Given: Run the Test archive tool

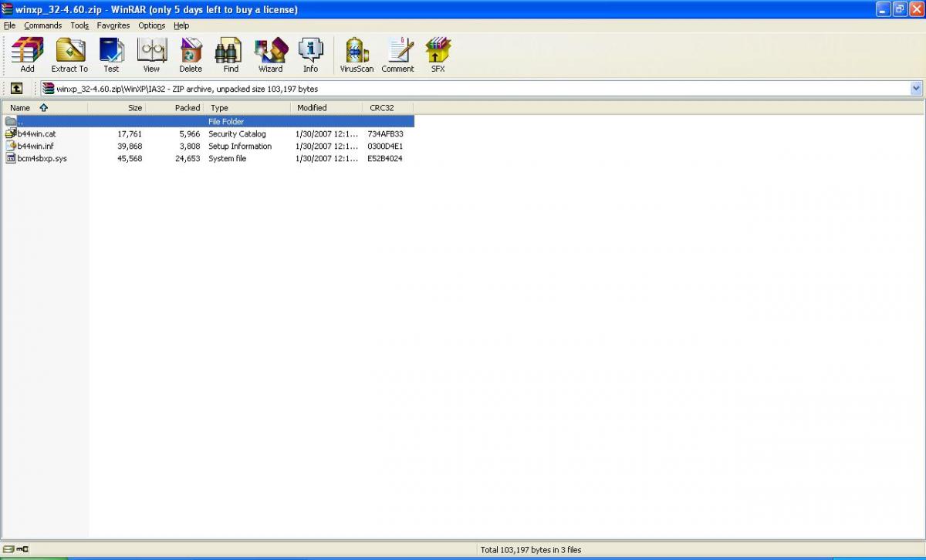Looking at the screenshot, I should tap(111, 55).
